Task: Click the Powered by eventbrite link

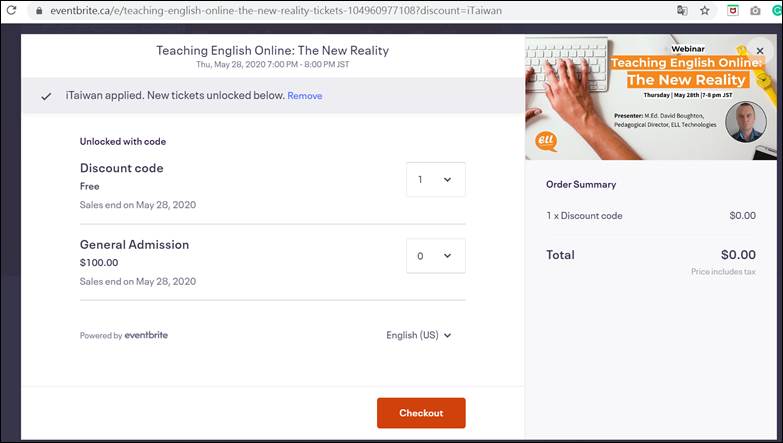Action: (x=124, y=335)
